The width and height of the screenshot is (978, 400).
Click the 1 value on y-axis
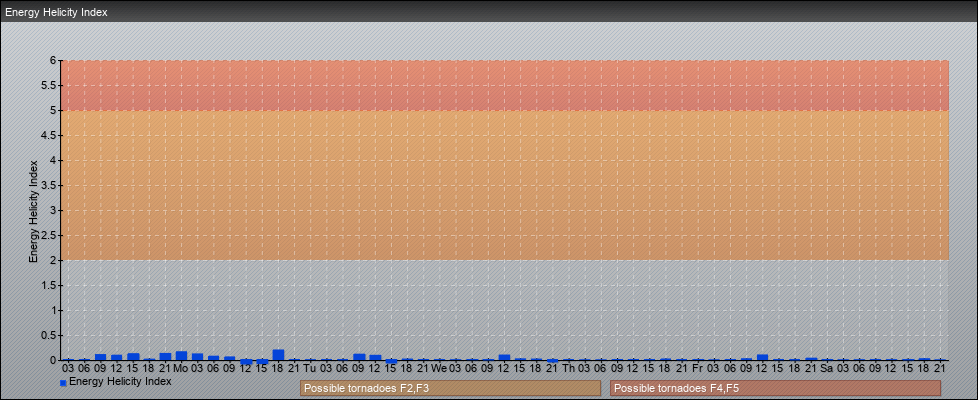(x=54, y=310)
